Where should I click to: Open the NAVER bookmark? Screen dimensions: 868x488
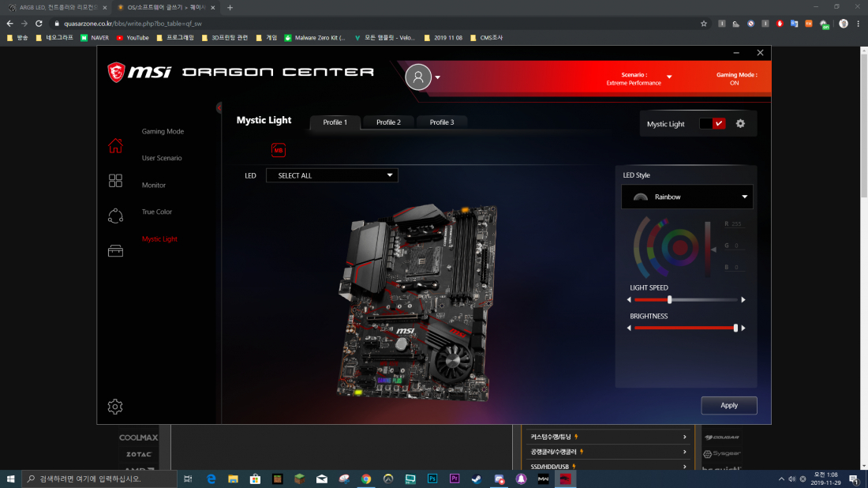[x=95, y=38]
